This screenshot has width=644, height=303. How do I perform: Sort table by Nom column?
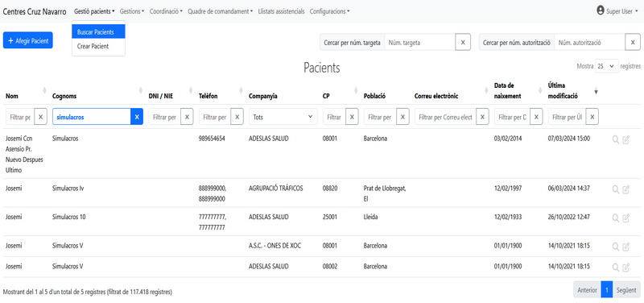point(44,91)
